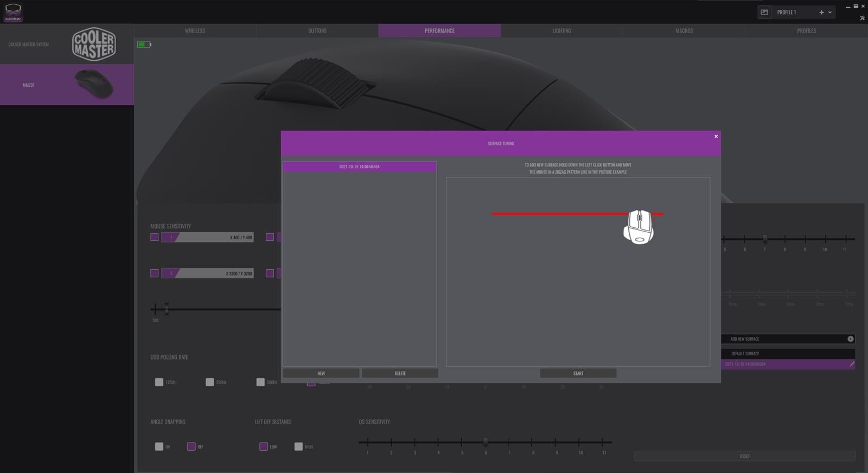Click the green battery indicator icon
The height and width of the screenshot is (473, 868).
tap(144, 44)
